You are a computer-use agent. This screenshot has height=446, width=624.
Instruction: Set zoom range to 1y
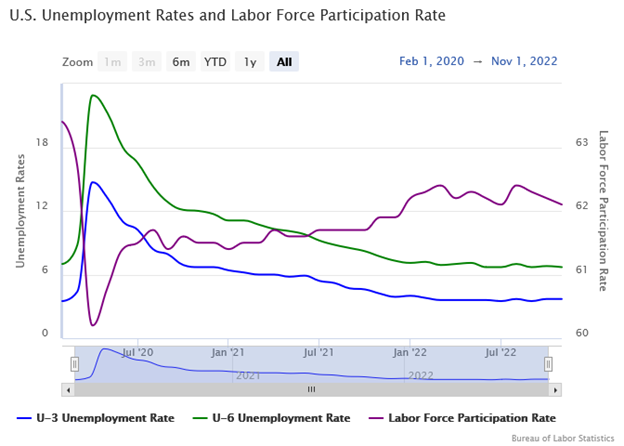point(250,62)
